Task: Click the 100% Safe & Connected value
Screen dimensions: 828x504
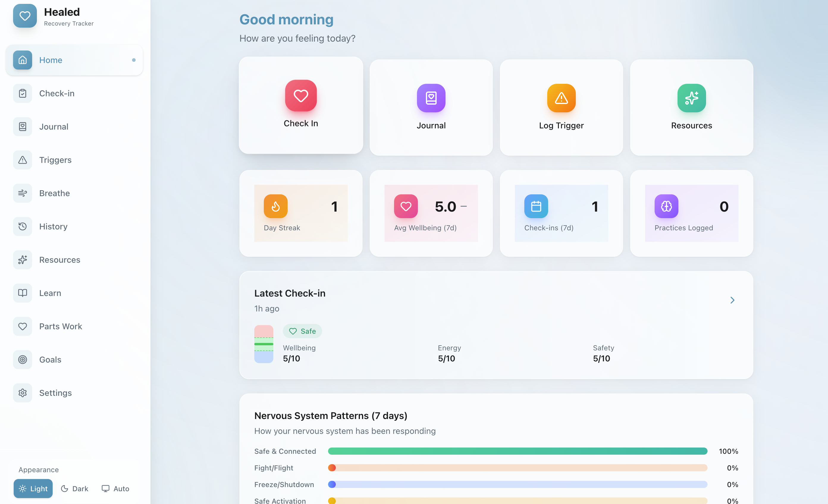Action: point(728,451)
